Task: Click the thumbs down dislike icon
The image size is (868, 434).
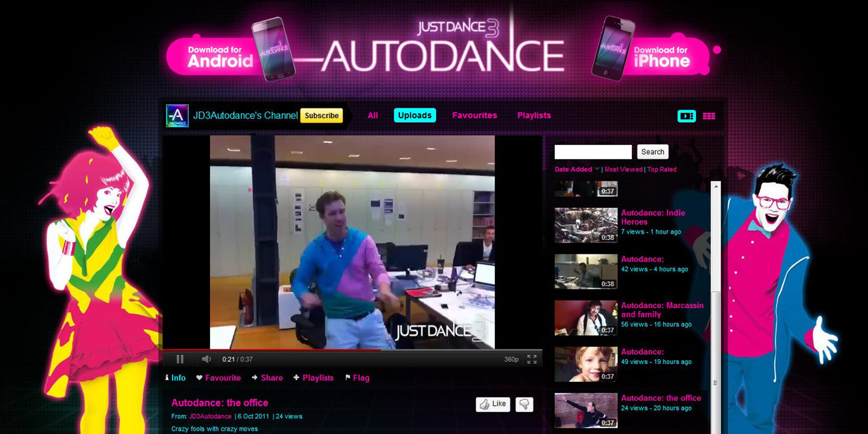Action: coord(524,404)
